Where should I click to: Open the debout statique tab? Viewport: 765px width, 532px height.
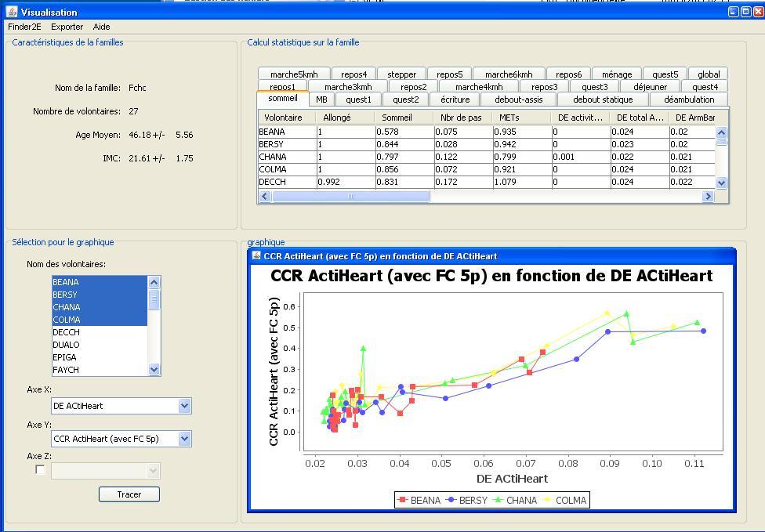pos(603,100)
